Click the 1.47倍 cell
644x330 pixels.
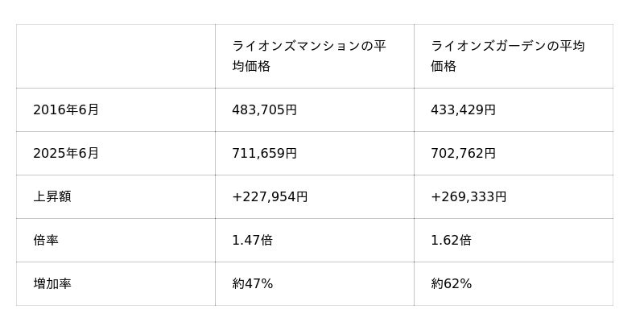click(x=252, y=241)
